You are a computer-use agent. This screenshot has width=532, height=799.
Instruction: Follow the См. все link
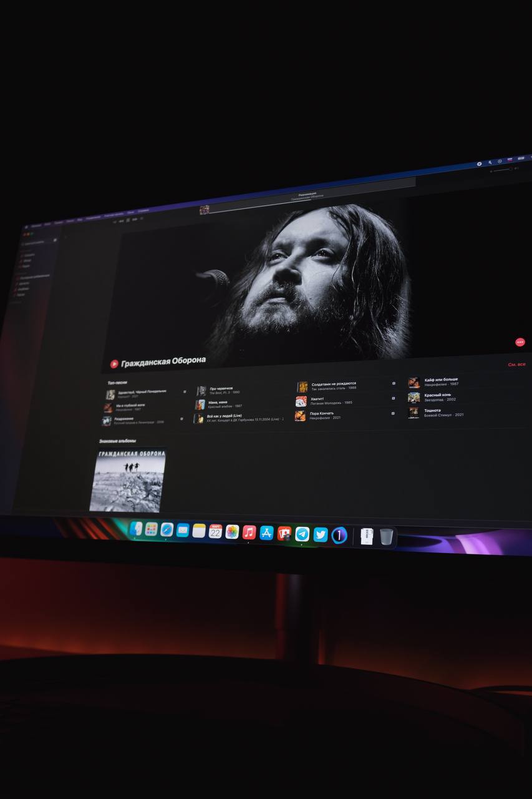click(x=516, y=365)
